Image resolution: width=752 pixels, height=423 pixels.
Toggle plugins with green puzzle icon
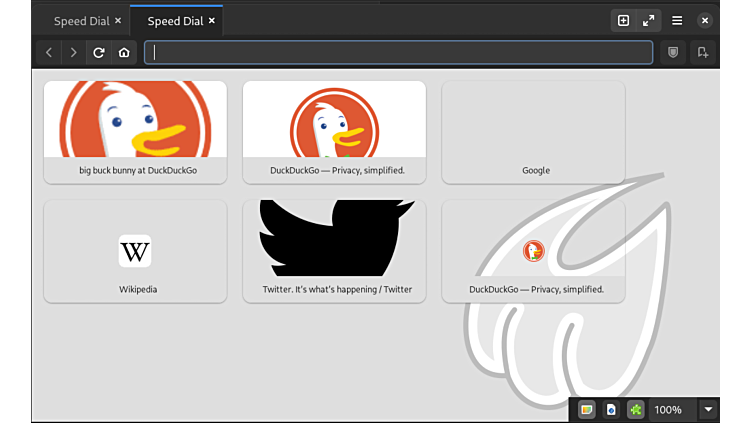[635, 410]
